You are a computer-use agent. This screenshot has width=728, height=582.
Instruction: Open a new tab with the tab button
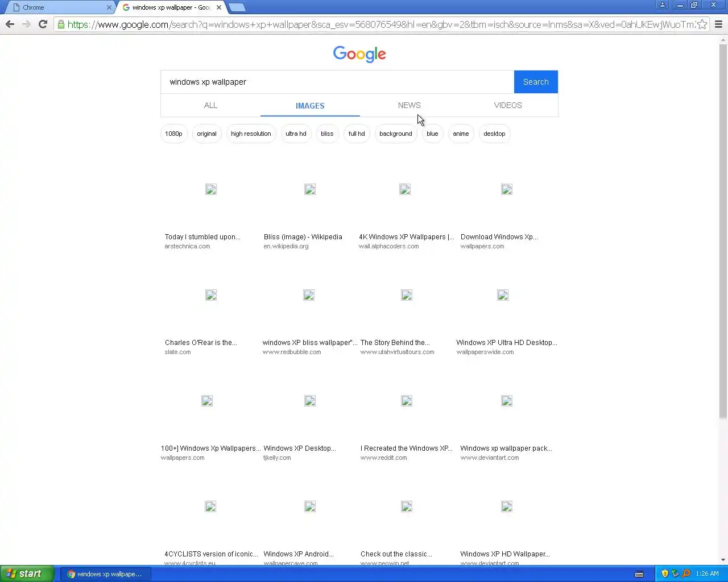(237, 7)
